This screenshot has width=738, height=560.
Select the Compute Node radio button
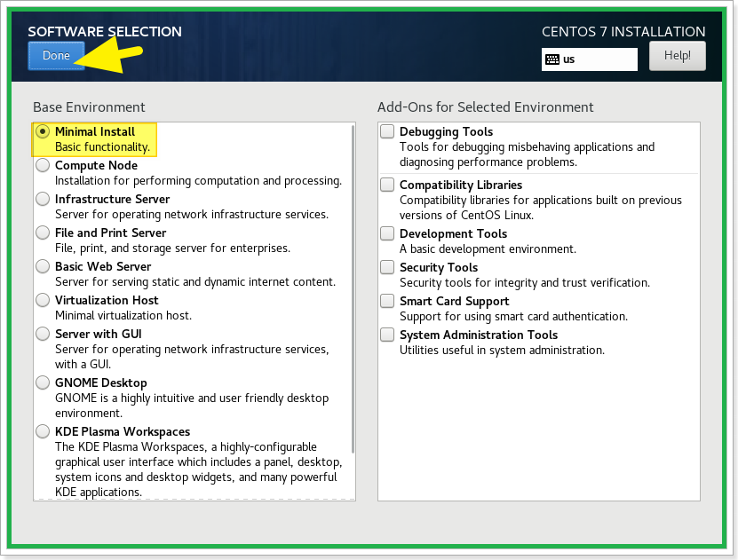tap(43, 165)
